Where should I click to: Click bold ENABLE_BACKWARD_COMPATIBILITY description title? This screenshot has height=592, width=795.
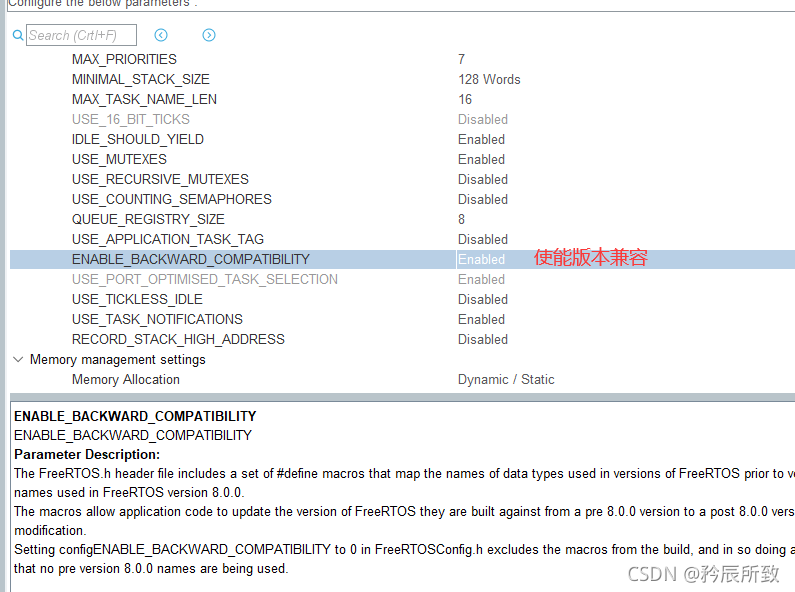coord(135,416)
